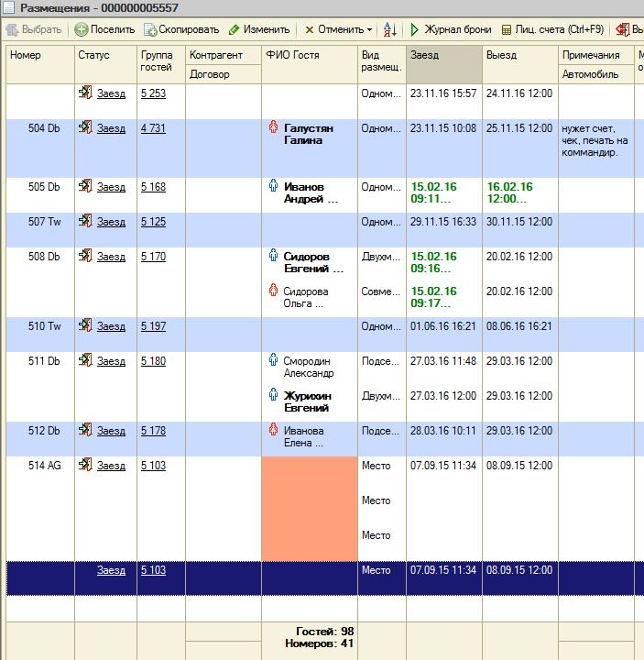Click the Автомобиль column subheader

596,74
